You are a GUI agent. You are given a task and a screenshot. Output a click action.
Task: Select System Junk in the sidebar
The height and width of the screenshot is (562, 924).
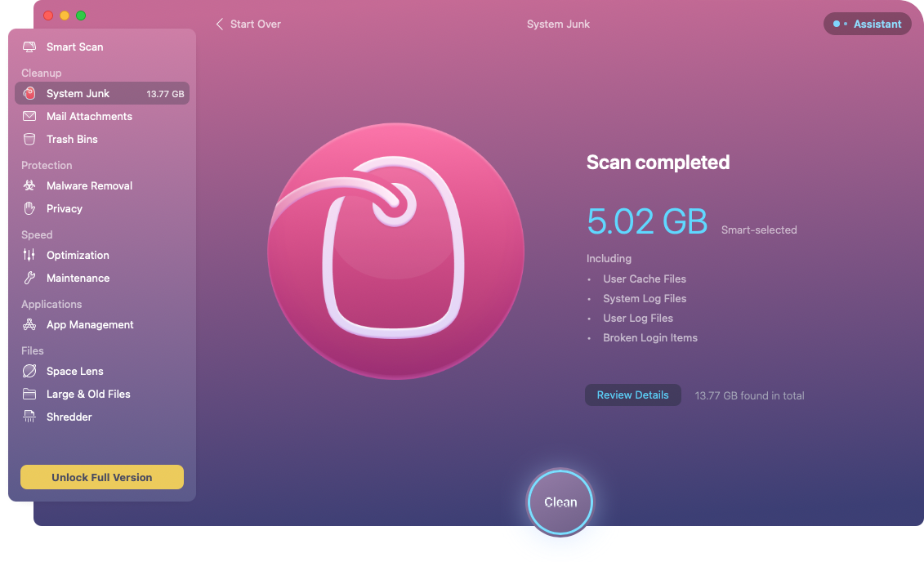click(102, 93)
